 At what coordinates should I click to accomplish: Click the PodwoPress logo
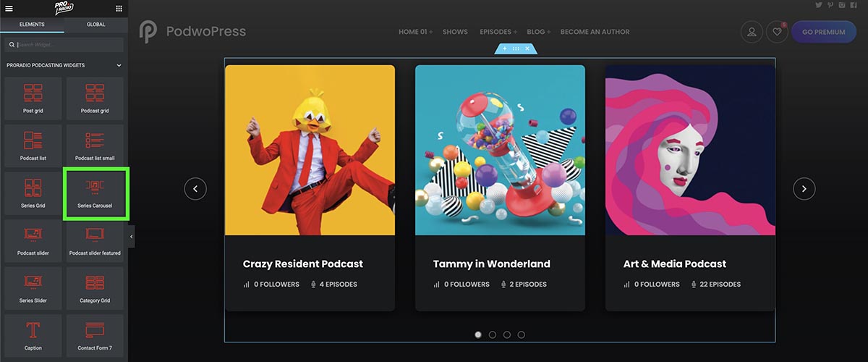pos(193,31)
